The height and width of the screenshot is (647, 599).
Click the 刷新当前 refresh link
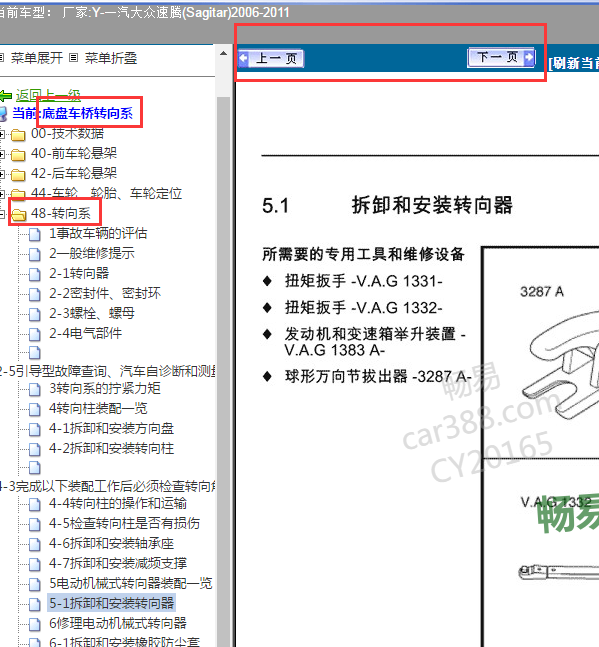pos(573,63)
